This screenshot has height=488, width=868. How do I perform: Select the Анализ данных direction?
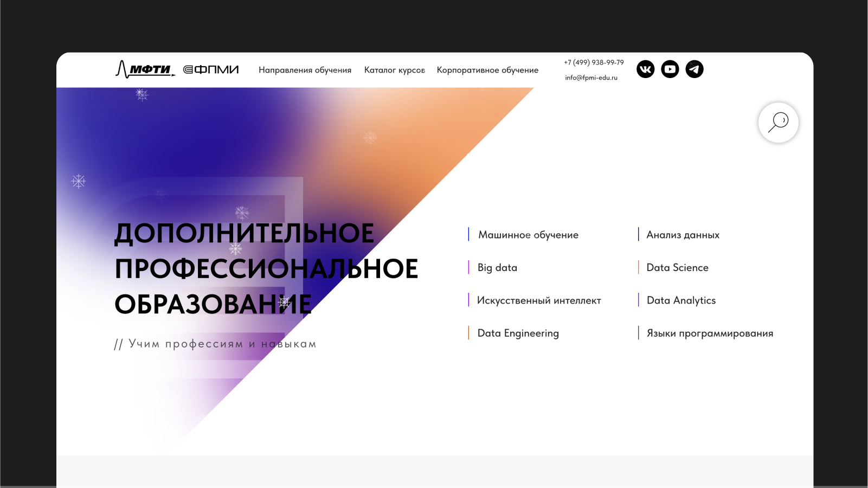click(x=683, y=235)
